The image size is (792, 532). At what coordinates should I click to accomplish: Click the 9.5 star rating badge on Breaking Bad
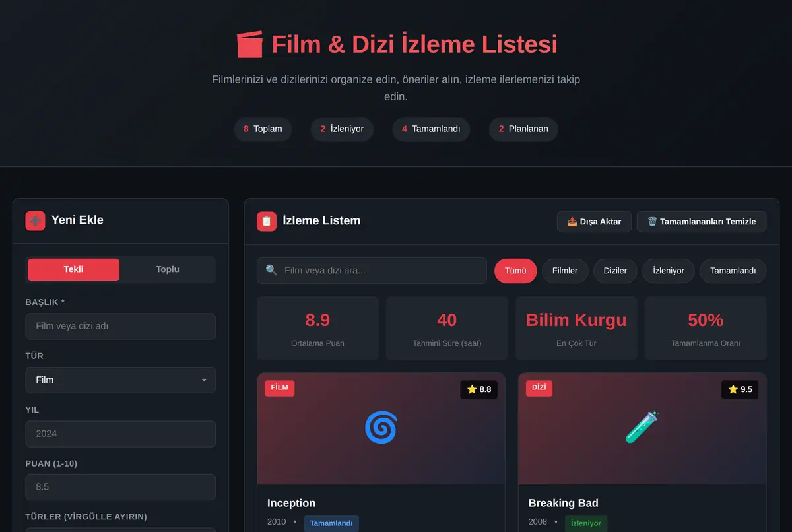point(740,389)
